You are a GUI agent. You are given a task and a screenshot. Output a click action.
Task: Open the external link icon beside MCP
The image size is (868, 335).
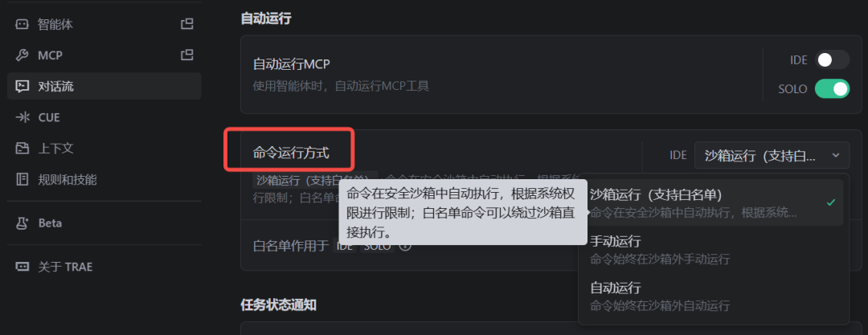187,55
